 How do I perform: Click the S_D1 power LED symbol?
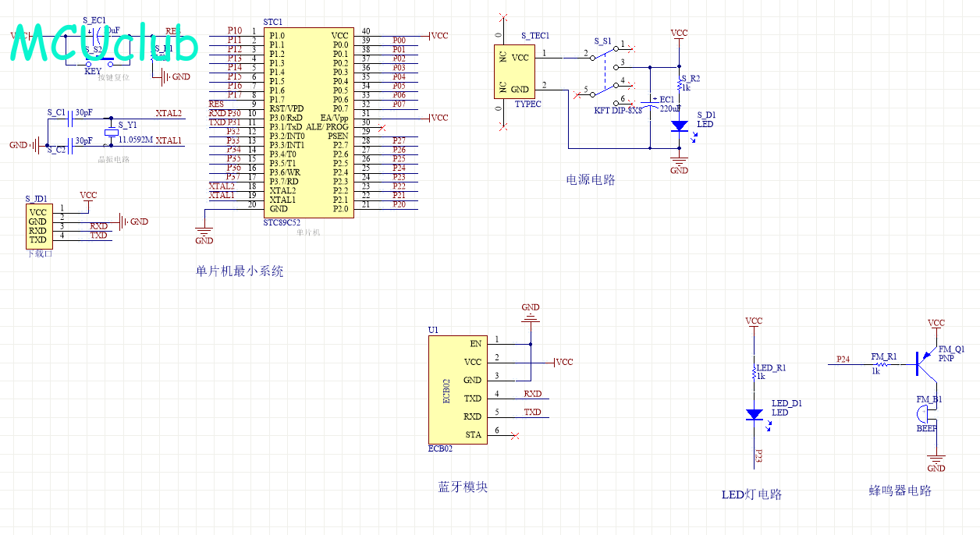click(x=679, y=126)
